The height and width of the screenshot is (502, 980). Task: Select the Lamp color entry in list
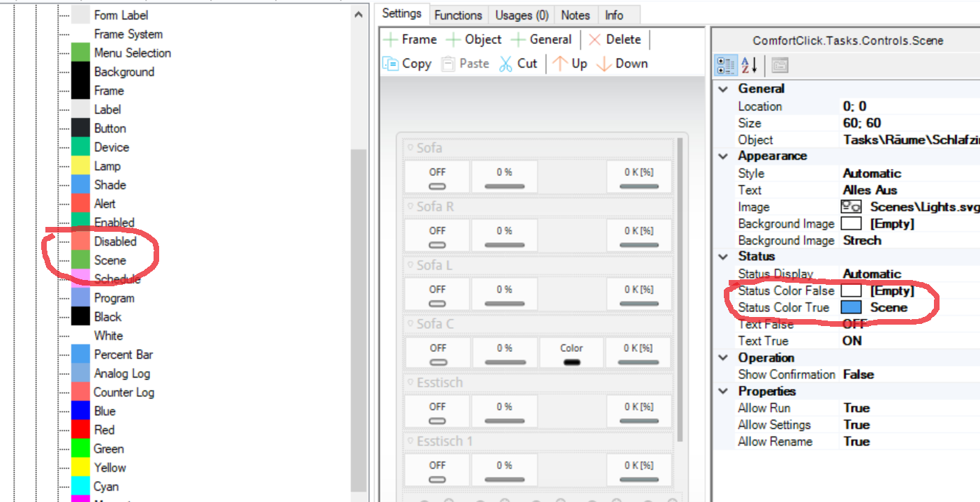click(x=107, y=166)
